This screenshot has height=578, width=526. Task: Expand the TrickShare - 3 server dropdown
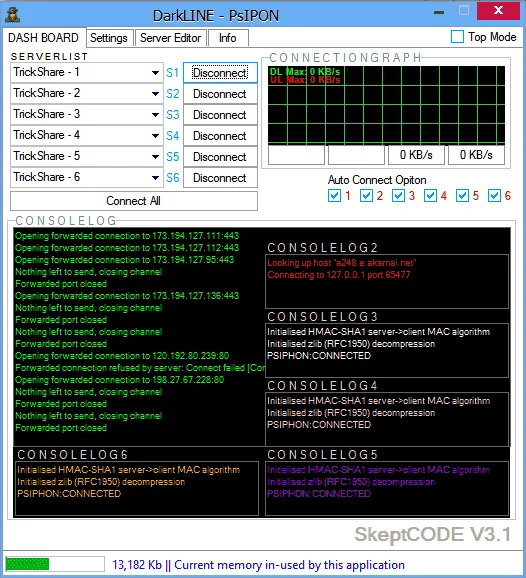click(x=156, y=115)
